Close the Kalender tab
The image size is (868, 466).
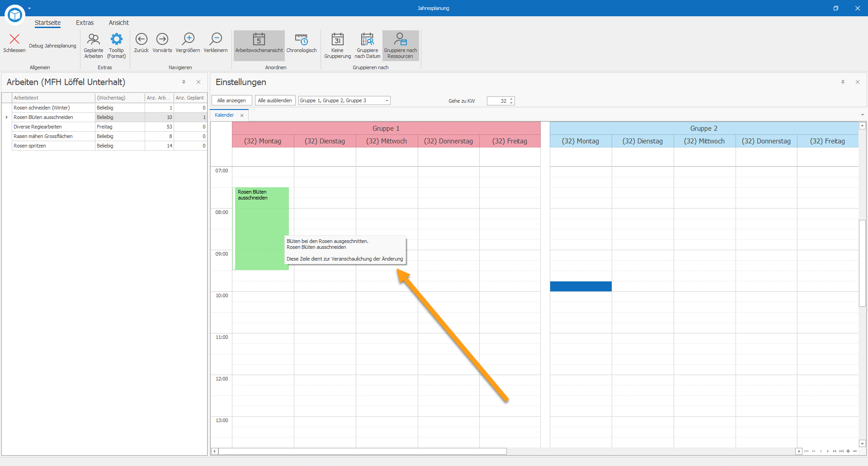tap(242, 115)
